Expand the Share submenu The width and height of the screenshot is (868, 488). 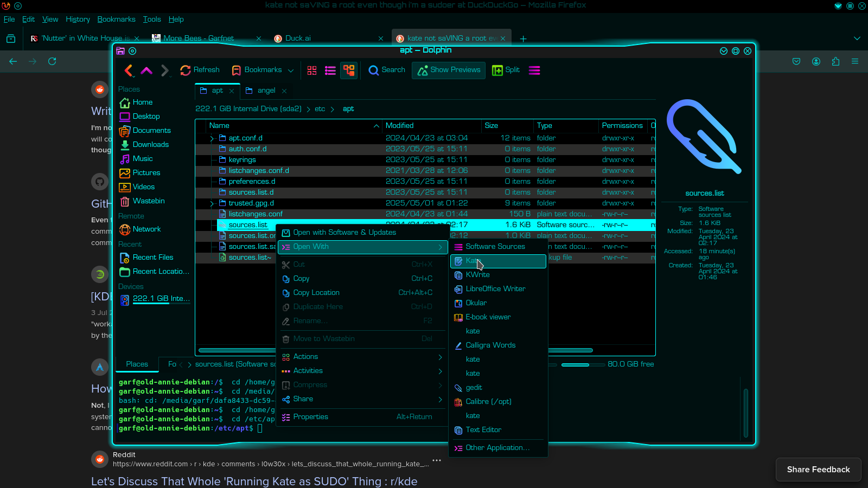tap(363, 399)
